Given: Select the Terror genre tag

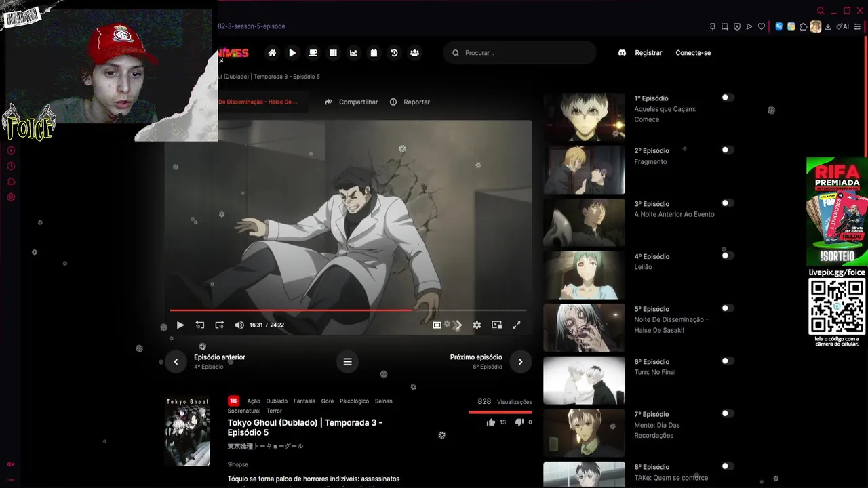Looking at the screenshot, I should 274,411.
